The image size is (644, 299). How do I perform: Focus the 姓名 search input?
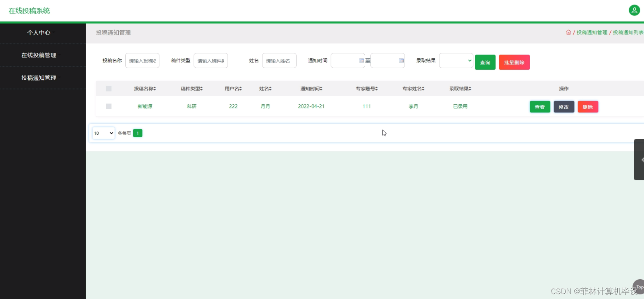(x=279, y=60)
